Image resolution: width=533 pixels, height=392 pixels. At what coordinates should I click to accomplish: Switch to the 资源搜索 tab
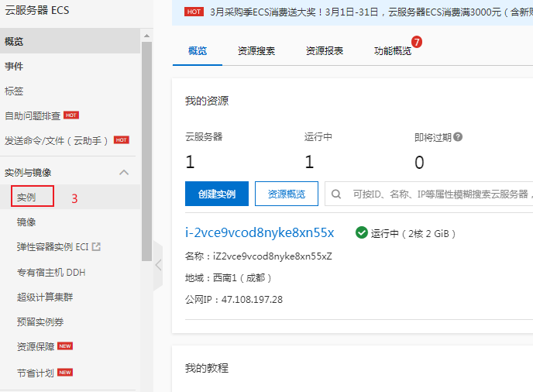click(256, 51)
